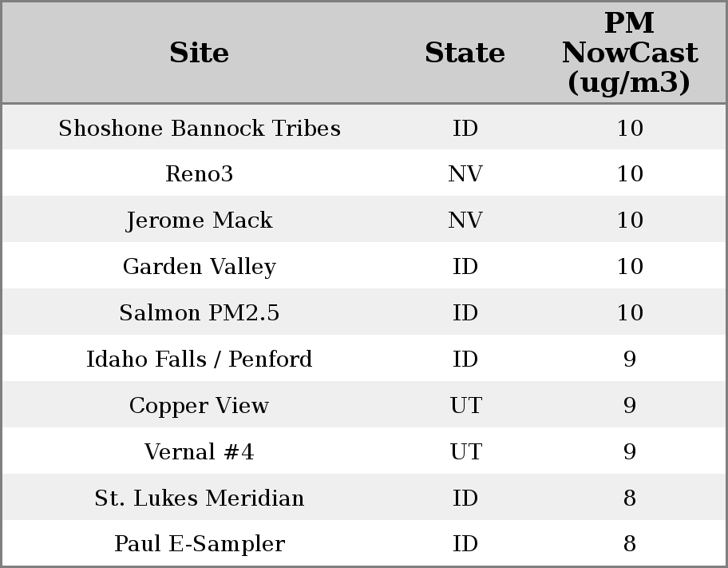Screen dimensions: 728x568
Task: Open the Garden Valley site entry
Action: click(x=199, y=267)
